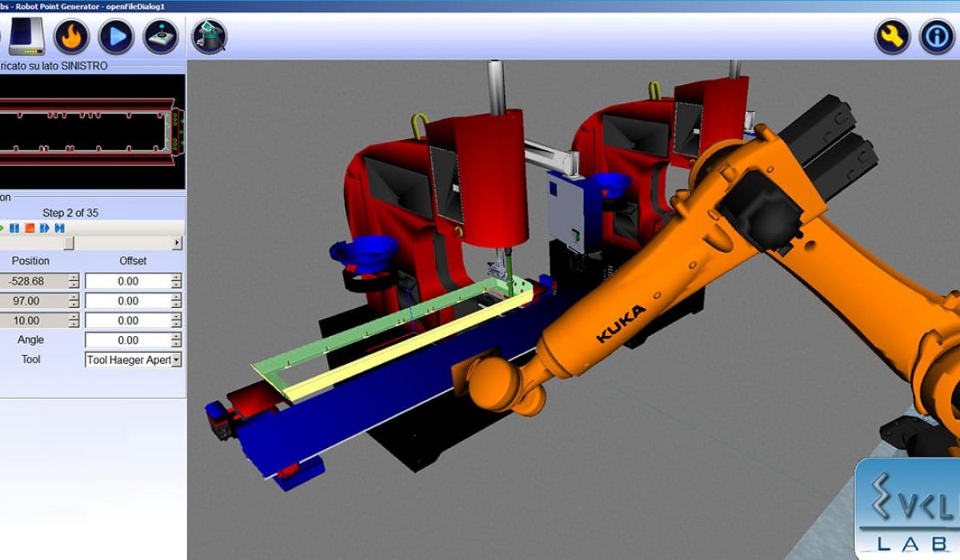Click the spinner arrows of Offset beside 97.00
The image size is (960, 560).
coord(176,301)
